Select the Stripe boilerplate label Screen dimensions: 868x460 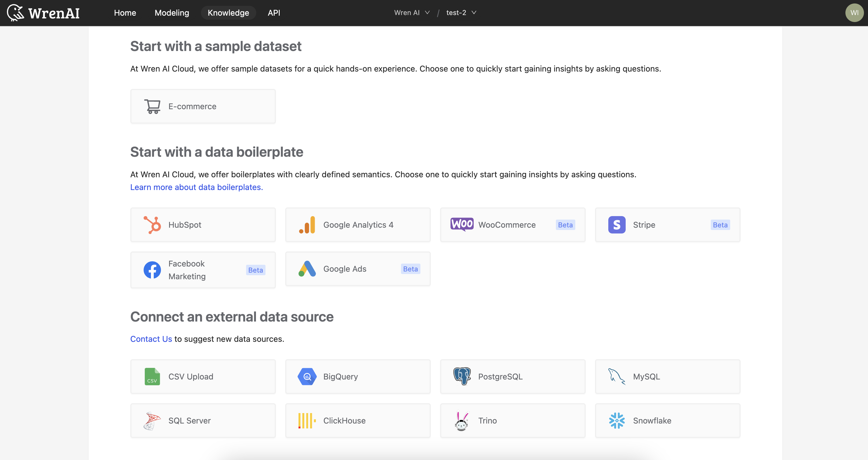pos(644,225)
